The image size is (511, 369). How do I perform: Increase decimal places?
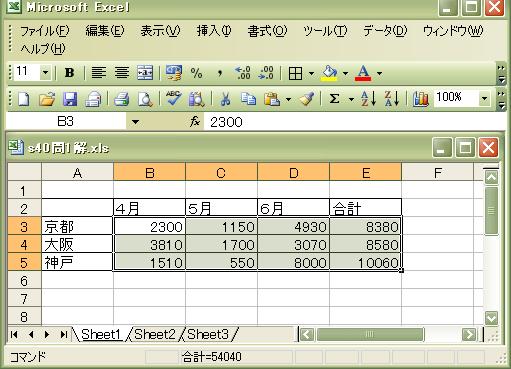pyautogui.click(x=243, y=73)
